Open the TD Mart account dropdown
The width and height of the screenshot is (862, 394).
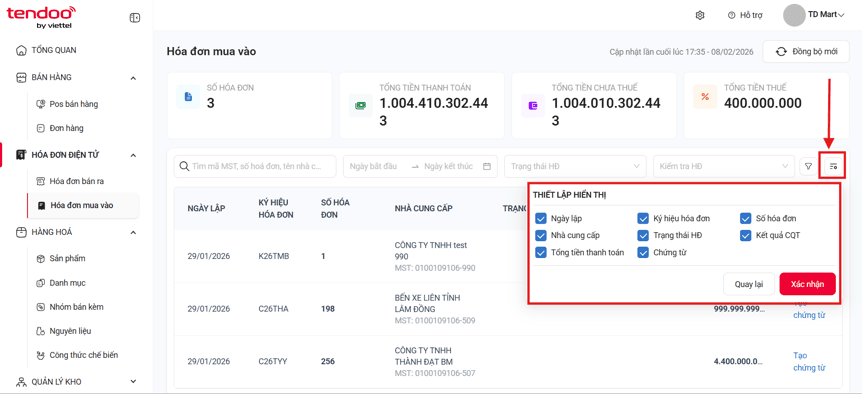pos(841,15)
